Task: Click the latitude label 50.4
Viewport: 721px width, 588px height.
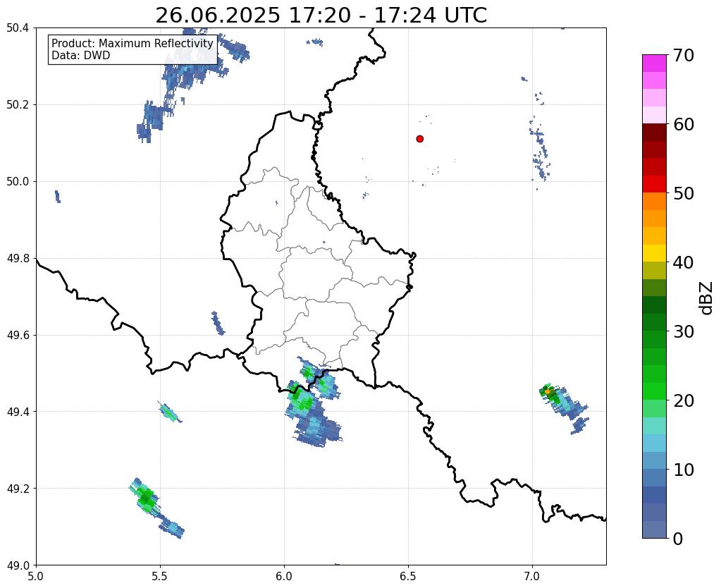Action: pos(18,28)
